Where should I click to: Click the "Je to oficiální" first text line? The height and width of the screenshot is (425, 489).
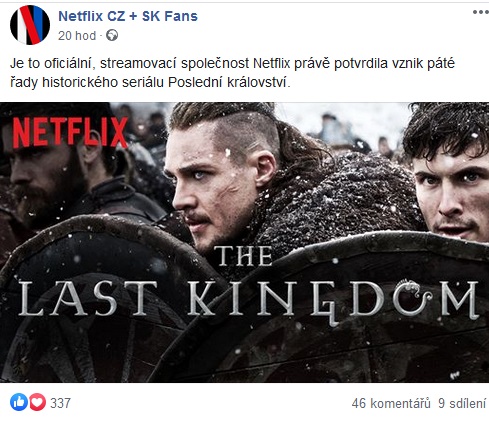(232, 63)
